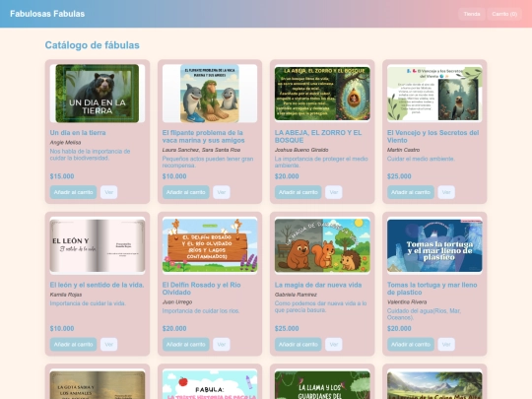Click author name 'Juan Urrego'
Screen dimensions: 532x399
coord(177,302)
